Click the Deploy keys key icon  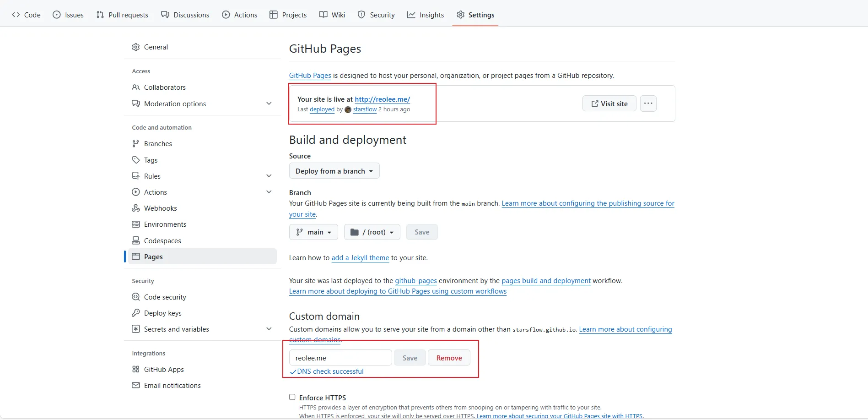(136, 313)
